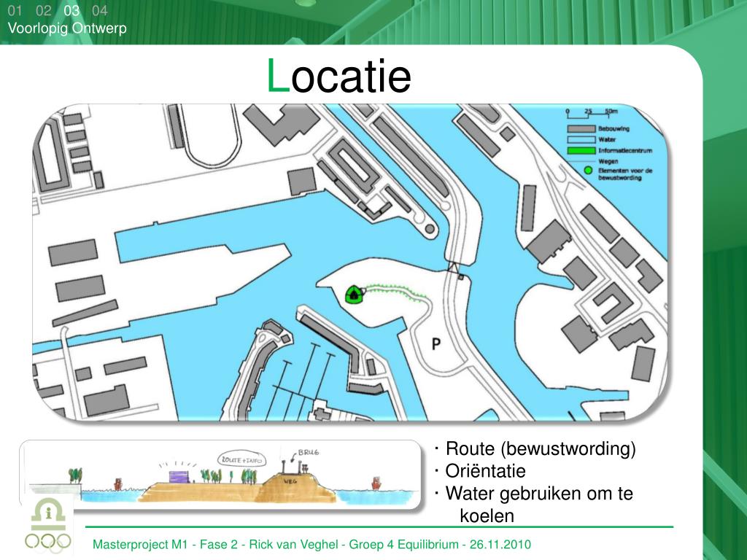
Task: Click the 0-25-50m scale bar
Action: 592,113
